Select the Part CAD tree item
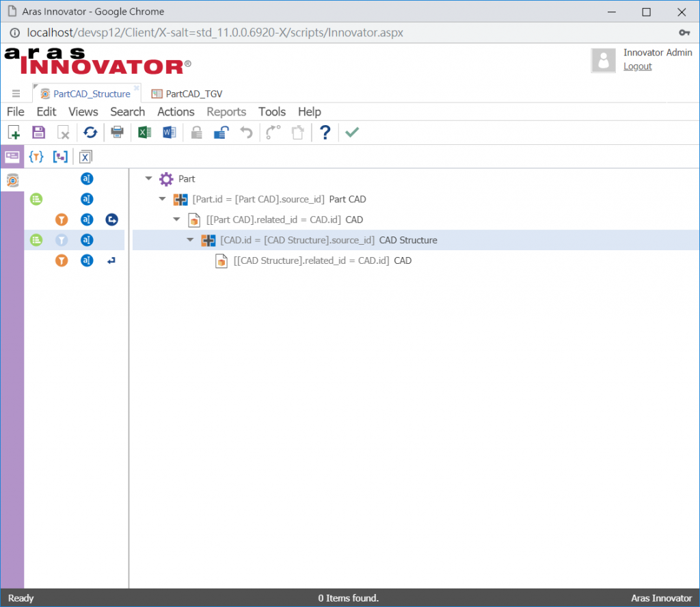This screenshot has height=607, width=700. [x=279, y=199]
